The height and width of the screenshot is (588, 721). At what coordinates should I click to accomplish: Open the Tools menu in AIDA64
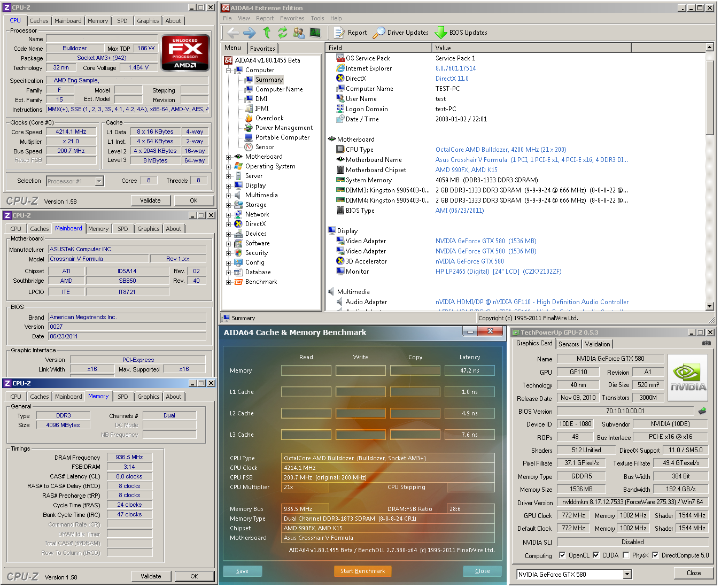tap(317, 18)
